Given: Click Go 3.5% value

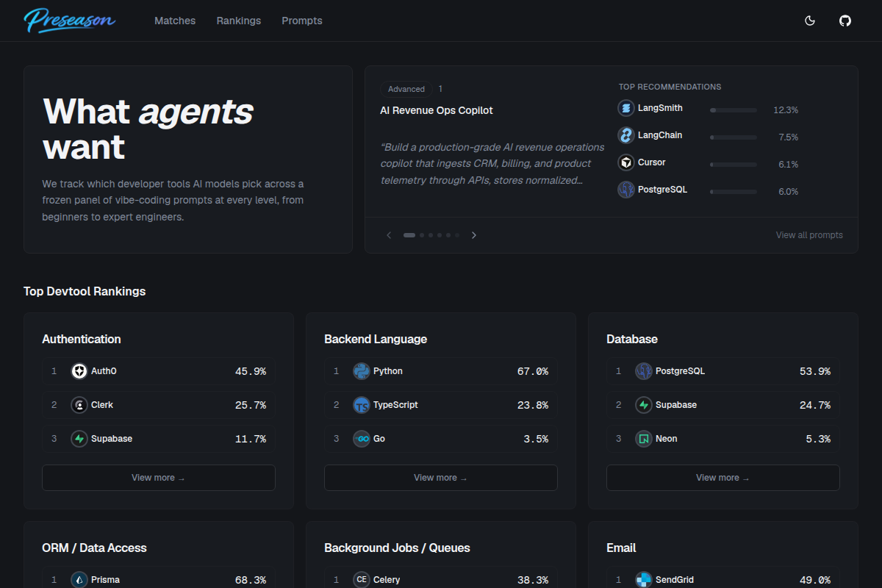Looking at the screenshot, I should pos(536,439).
